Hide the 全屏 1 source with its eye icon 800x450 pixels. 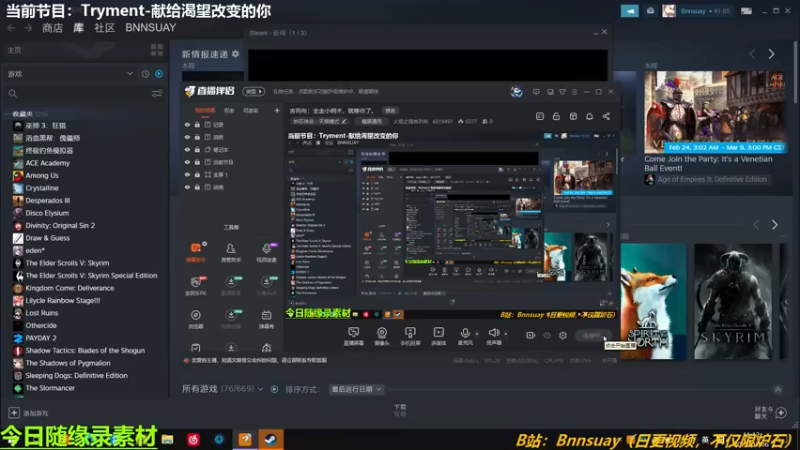tap(187, 174)
